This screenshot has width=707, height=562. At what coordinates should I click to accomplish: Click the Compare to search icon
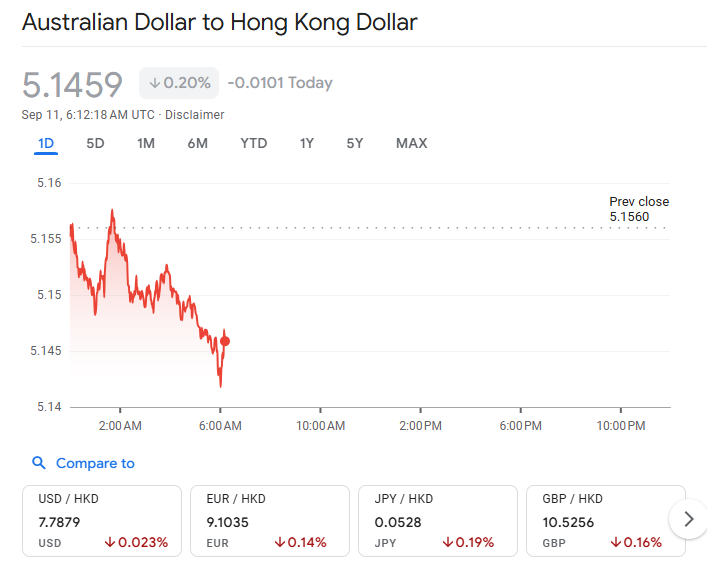[39, 463]
